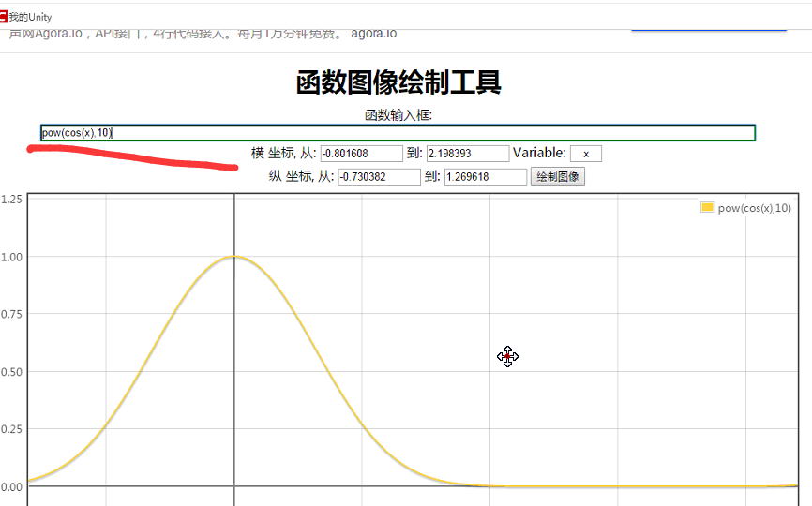
Task: Click the horizontal-axis start field -0.801608
Action: click(x=362, y=154)
